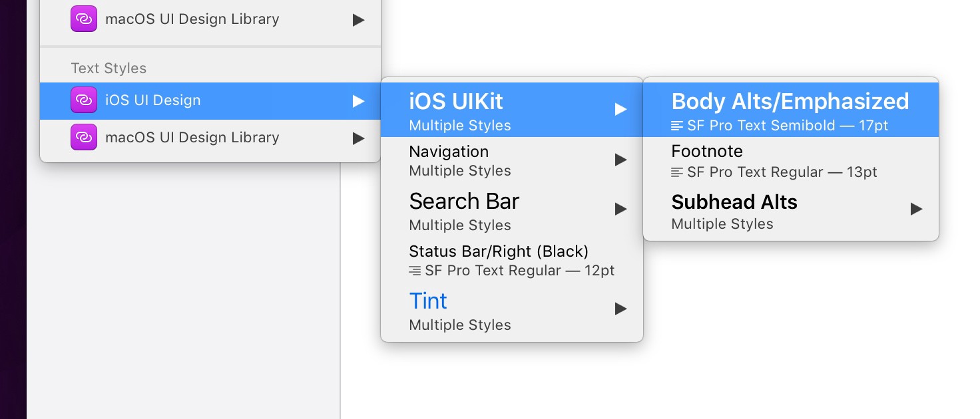This screenshot has width=980, height=419.
Task: Expand Tint submenu arrow
Action: tap(620, 309)
